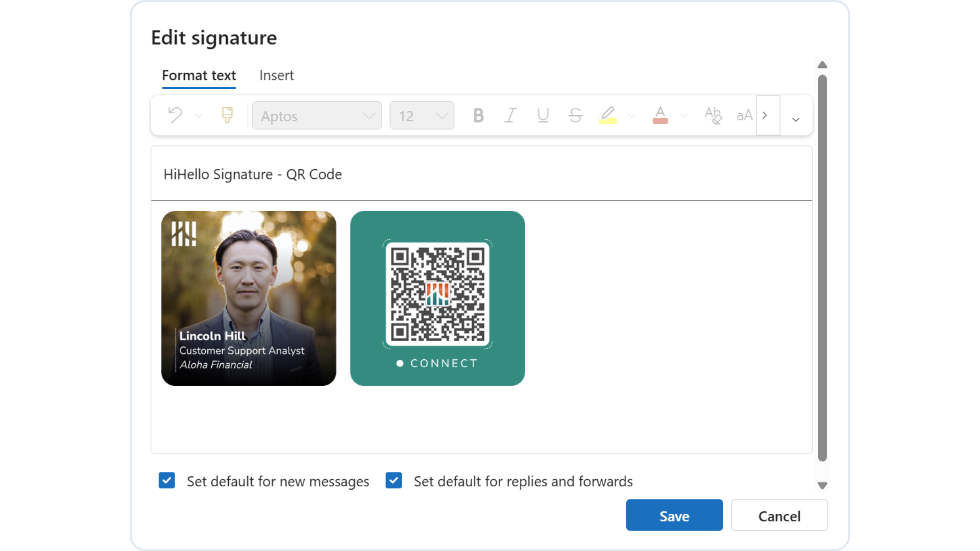Click the scrollbar down arrow
Viewport: 980px width, 551px height.
click(x=822, y=486)
